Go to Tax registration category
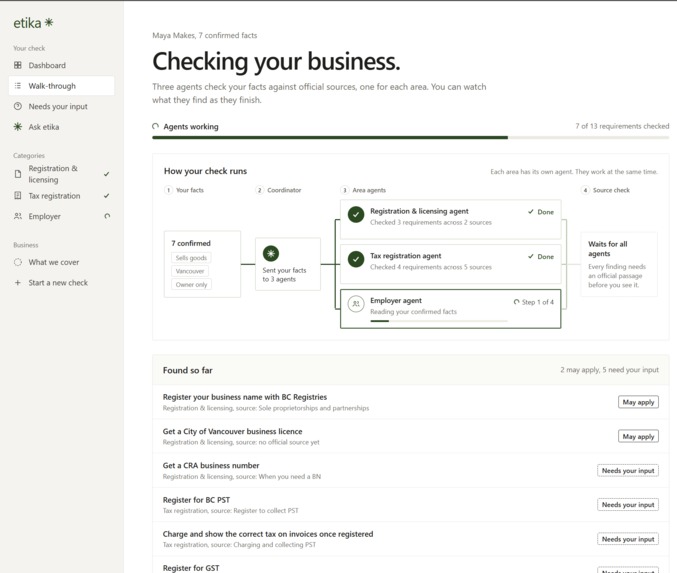The height and width of the screenshot is (573, 677). coord(61,196)
